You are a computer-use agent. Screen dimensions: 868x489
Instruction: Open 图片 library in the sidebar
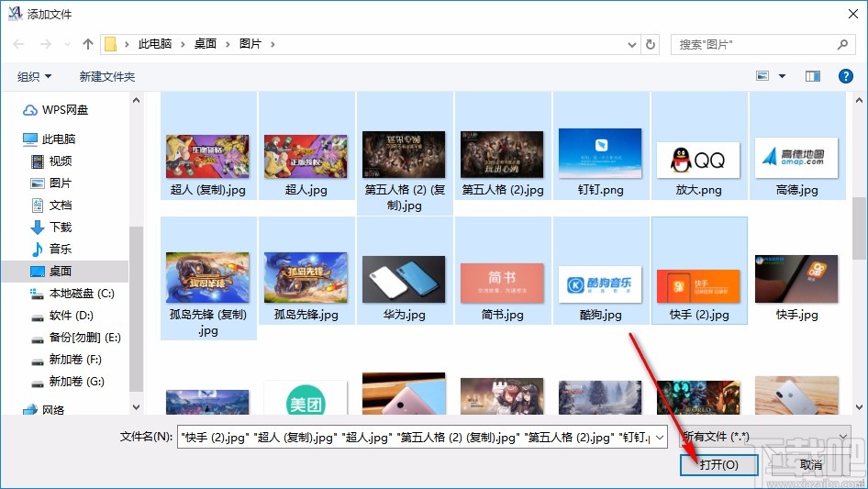pyautogui.click(x=52, y=183)
